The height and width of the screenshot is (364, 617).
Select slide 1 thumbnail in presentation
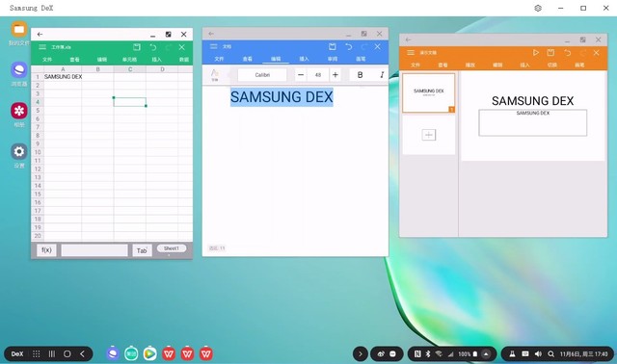point(428,92)
